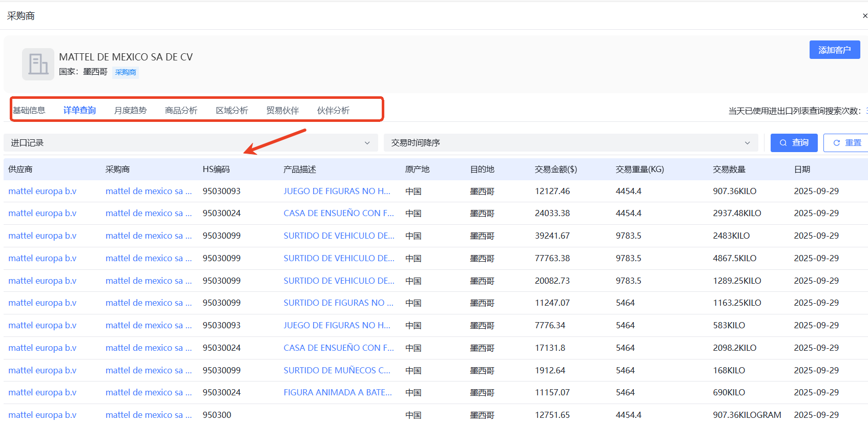Open the 进口记录 record type dropdown
868x423 pixels.
coord(191,142)
